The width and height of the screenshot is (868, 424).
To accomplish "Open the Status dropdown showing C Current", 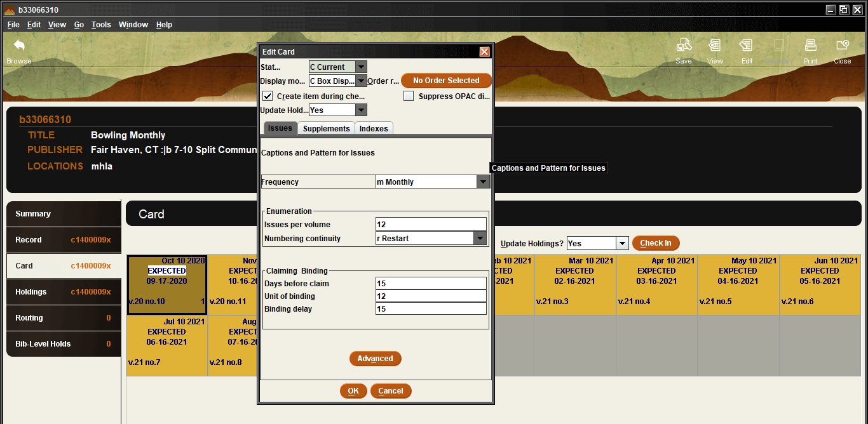I will (361, 67).
